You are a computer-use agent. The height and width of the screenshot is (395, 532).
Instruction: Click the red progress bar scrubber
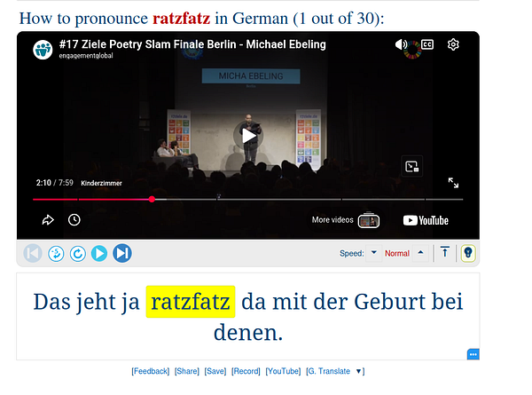(152, 200)
